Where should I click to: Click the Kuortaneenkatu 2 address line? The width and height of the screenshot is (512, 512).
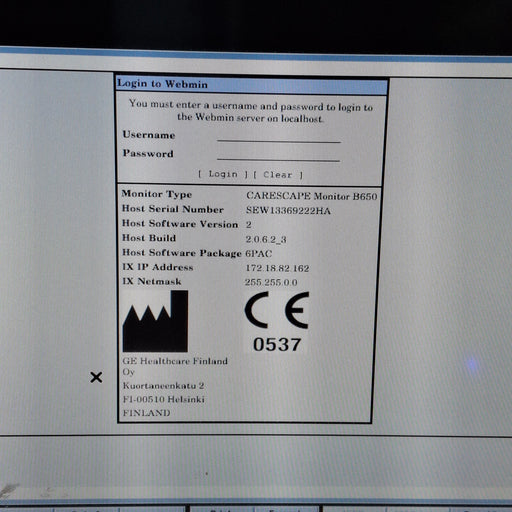click(x=163, y=386)
